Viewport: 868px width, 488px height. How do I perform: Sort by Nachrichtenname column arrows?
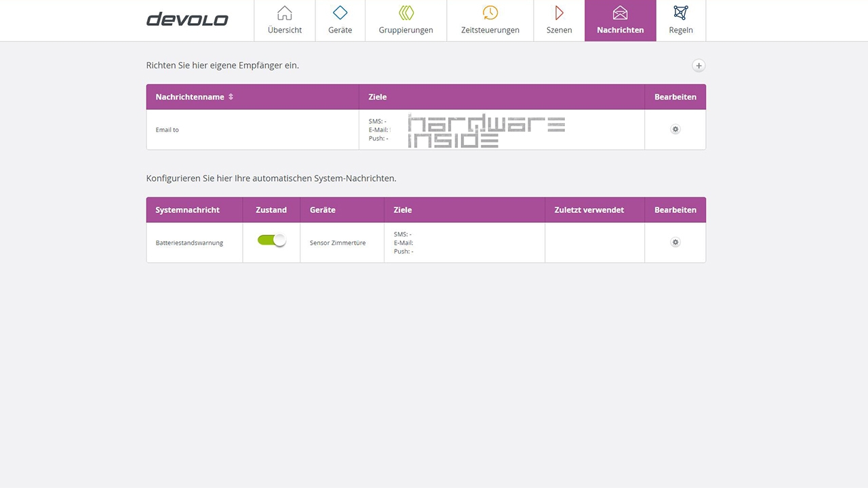point(231,97)
